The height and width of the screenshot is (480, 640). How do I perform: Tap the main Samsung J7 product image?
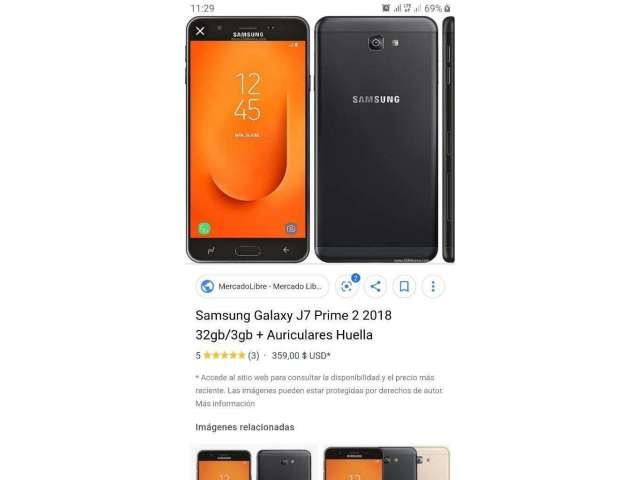point(320,140)
